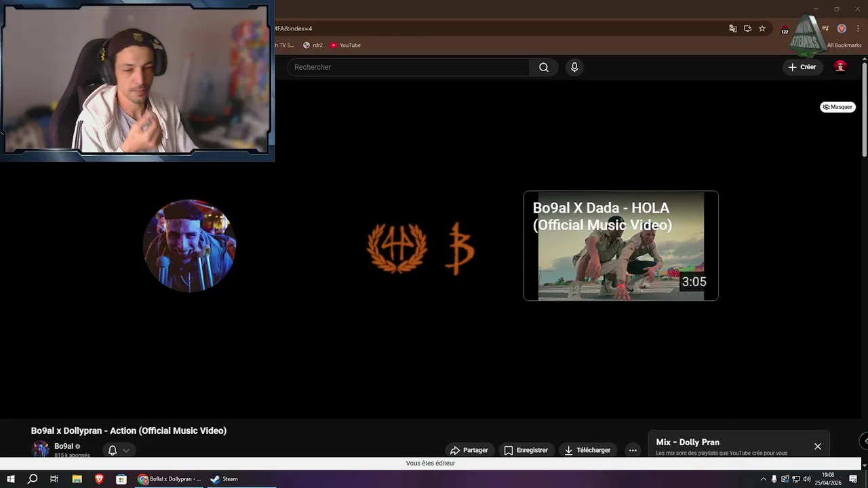868x488 pixels.
Task: Open the three-dot more actions menu
Action: [x=633, y=450]
